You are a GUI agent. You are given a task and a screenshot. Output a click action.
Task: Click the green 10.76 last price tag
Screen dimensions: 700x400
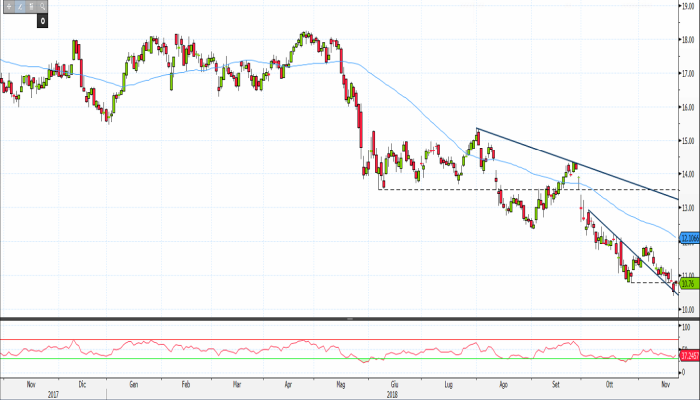pyautogui.click(x=687, y=283)
